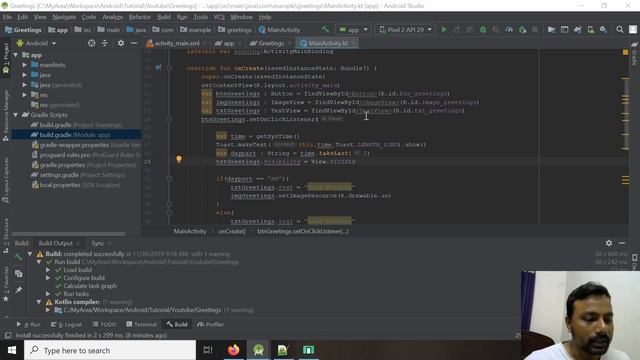The width and height of the screenshot is (640, 360).
Task: Expand the Run tasks step
Action: [48, 294]
